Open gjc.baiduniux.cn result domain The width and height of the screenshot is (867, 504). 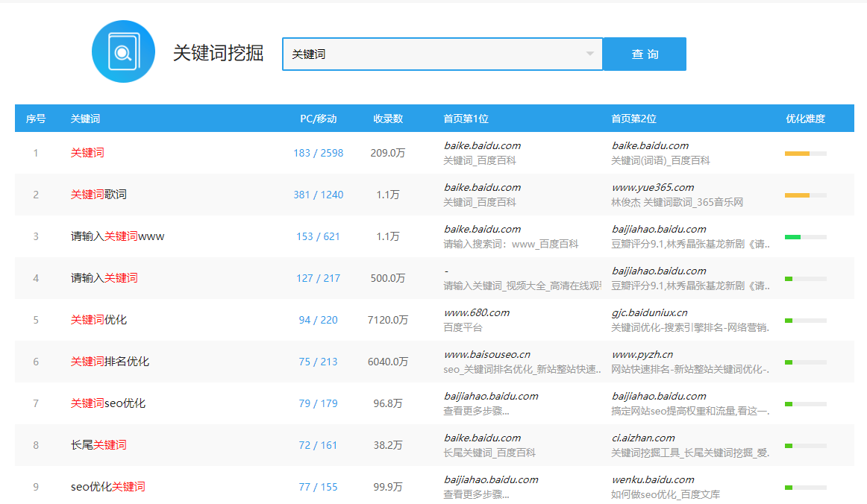pyautogui.click(x=650, y=313)
